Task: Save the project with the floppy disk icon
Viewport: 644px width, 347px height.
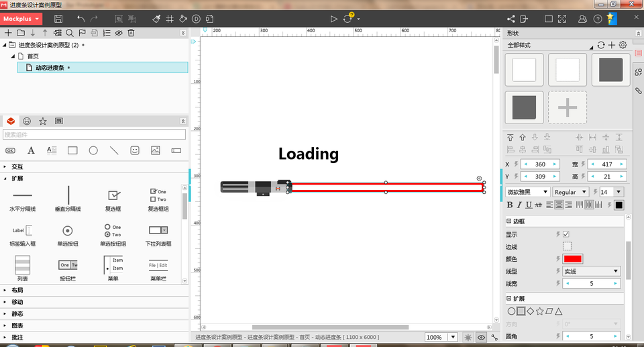Action: (x=58, y=19)
